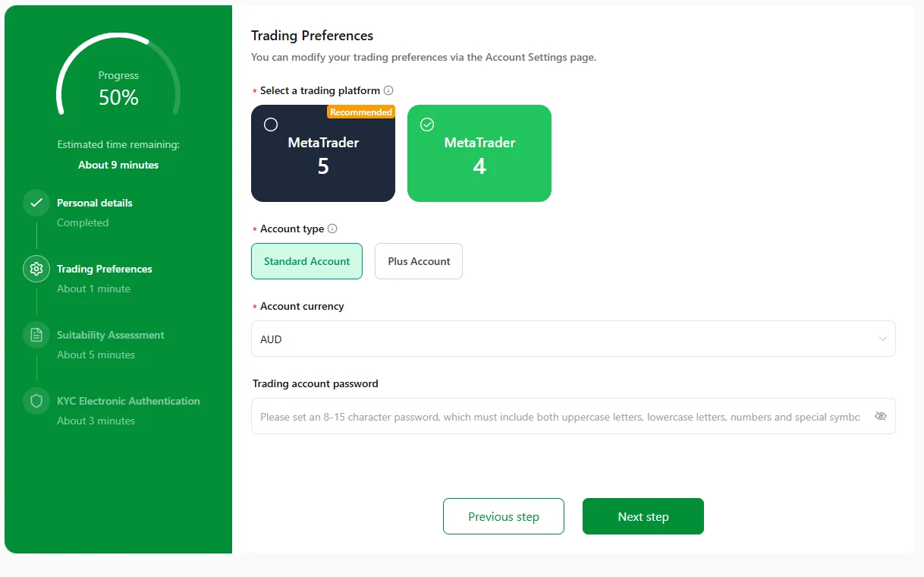
Task: Choose the Plus Account type
Action: pos(419,261)
